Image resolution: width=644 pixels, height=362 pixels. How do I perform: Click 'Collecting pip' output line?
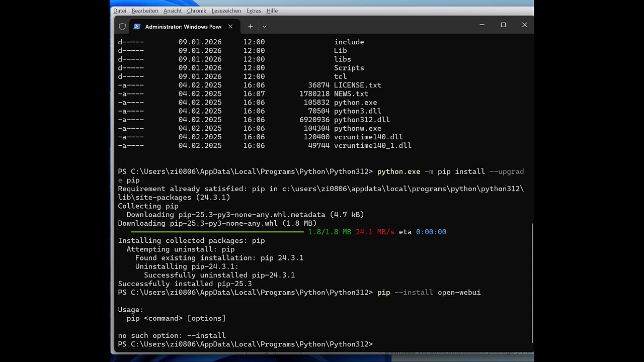point(148,206)
